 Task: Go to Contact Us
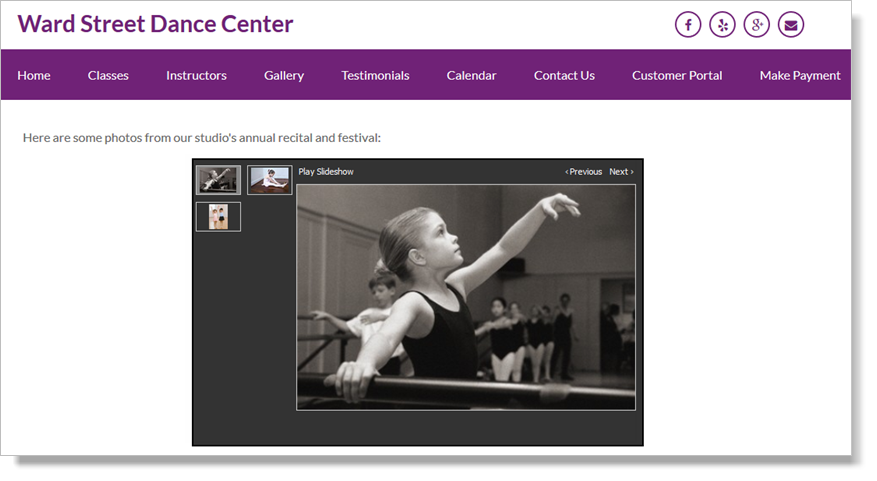tap(564, 76)
